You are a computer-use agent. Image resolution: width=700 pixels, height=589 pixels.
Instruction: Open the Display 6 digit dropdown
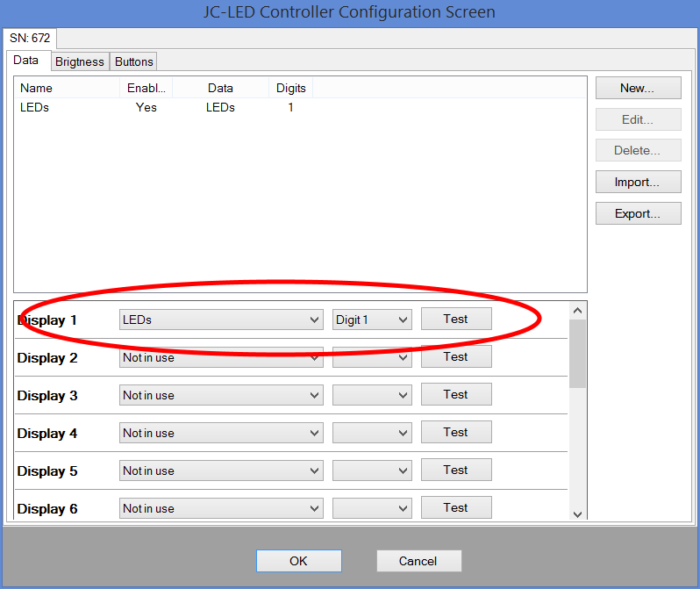coord(372,509)
